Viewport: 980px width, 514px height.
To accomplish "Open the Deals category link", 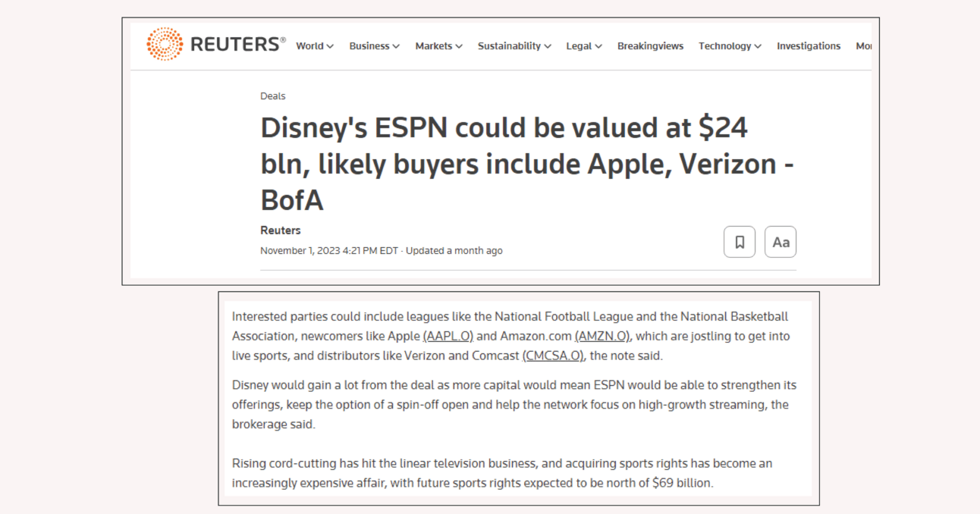I will click(x=272, y=96).
